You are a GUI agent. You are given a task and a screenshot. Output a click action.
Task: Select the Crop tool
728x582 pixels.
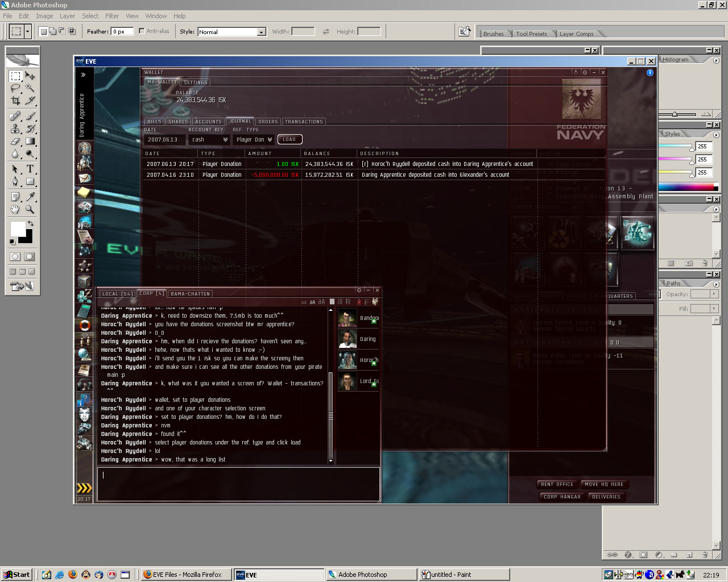click(15, 101)
